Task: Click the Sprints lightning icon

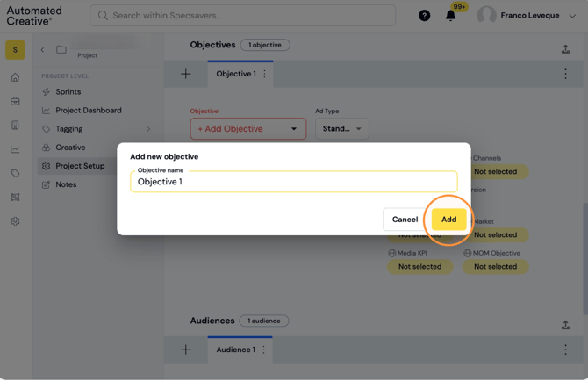Action: tap(47, 92)
